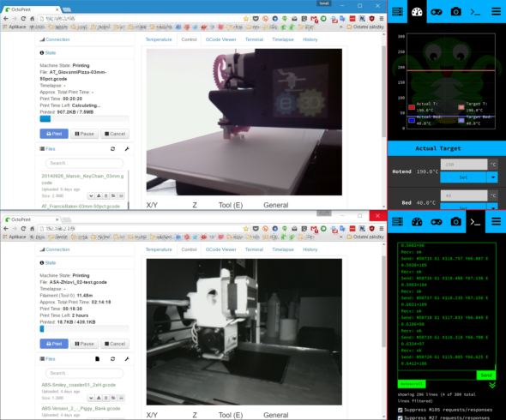
Task: Open hamburger menu in bottom mobile panel
Action: click(x=496, y=222)
